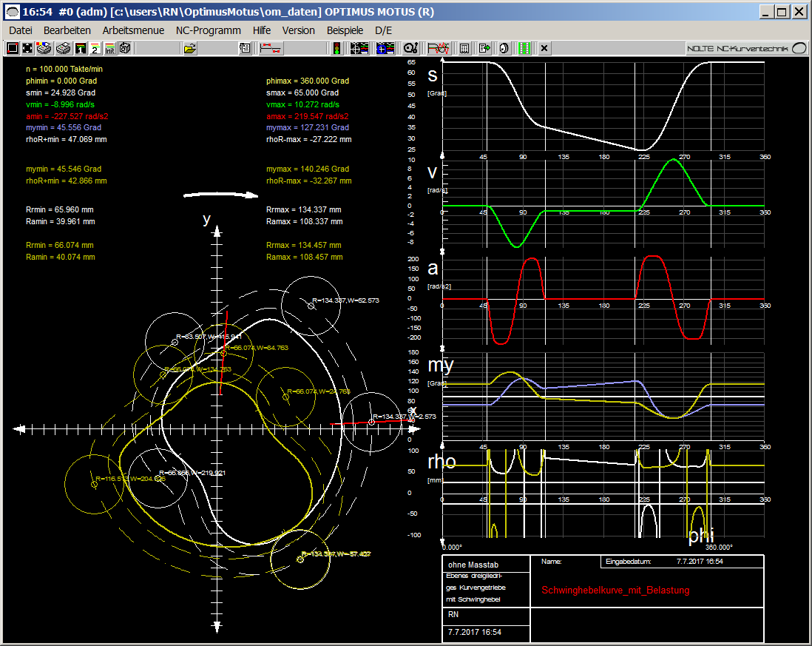
Task: Open file with the yellow folder icon
Action: pos(190,48)
